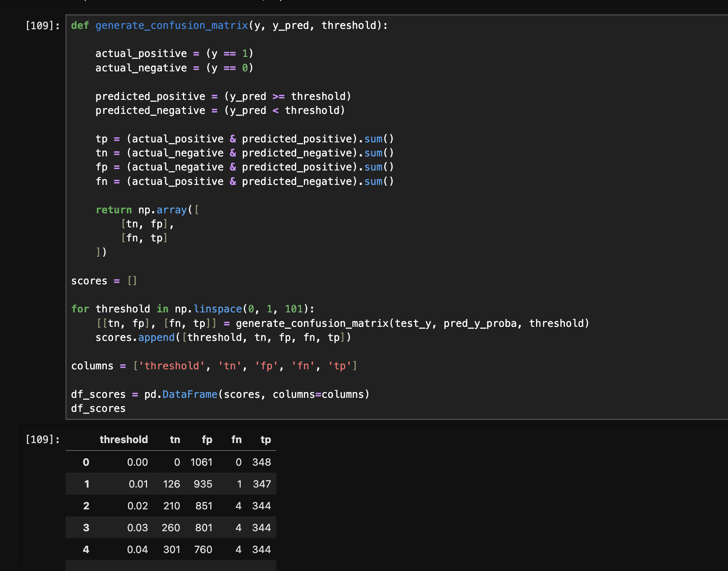Screen dimensions: 728x571
Task: Click the tp value 347 in the table
Action: click(261, 484)
